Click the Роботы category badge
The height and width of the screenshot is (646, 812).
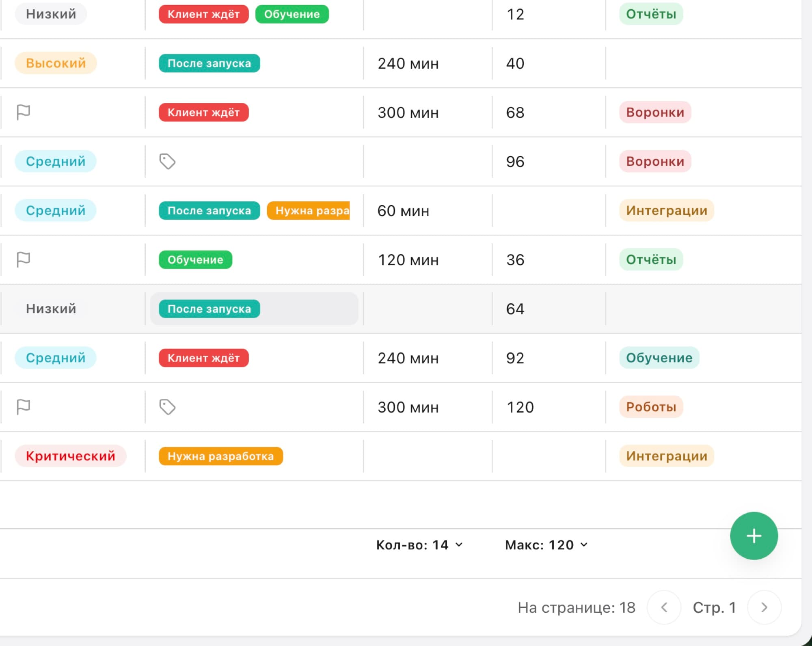click(x=651, y=407)
